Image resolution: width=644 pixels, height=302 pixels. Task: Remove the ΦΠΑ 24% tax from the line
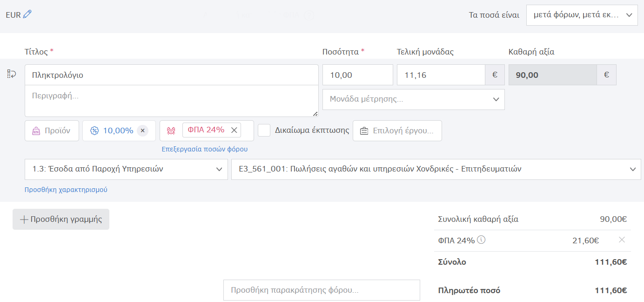tap(234, 130)
